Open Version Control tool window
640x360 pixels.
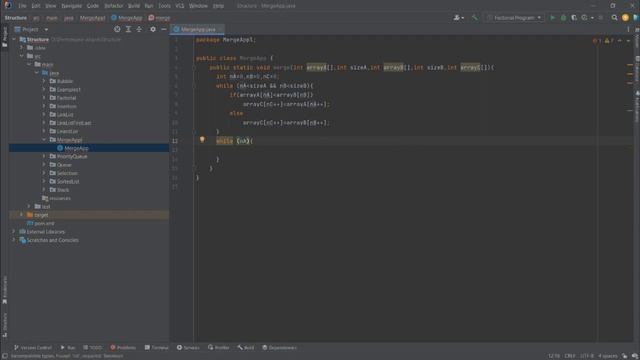point(33,348)
